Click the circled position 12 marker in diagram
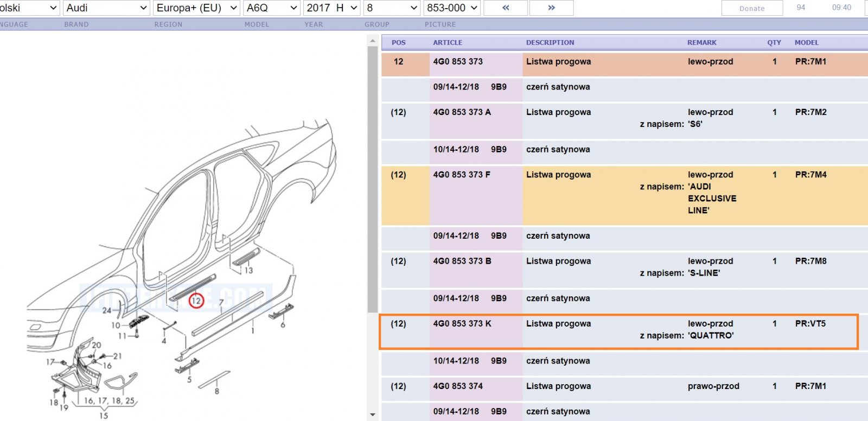868x421 pixels. 196,300
